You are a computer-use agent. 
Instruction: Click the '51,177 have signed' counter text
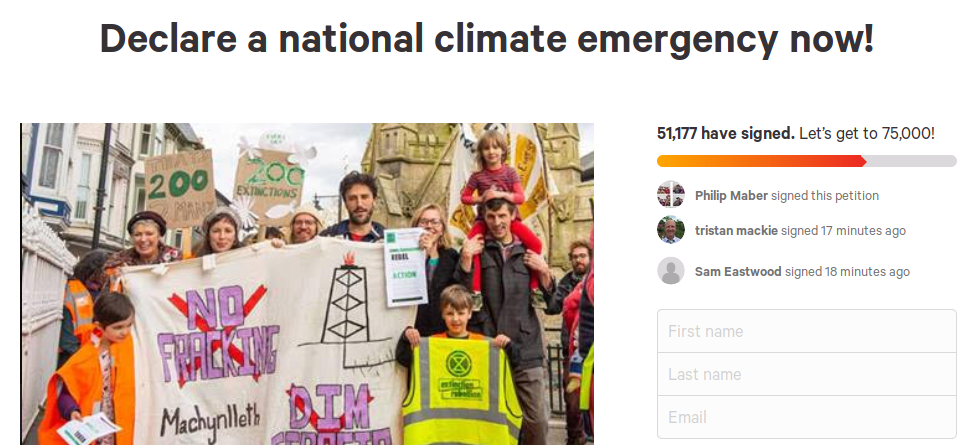(x=726, y=133)
